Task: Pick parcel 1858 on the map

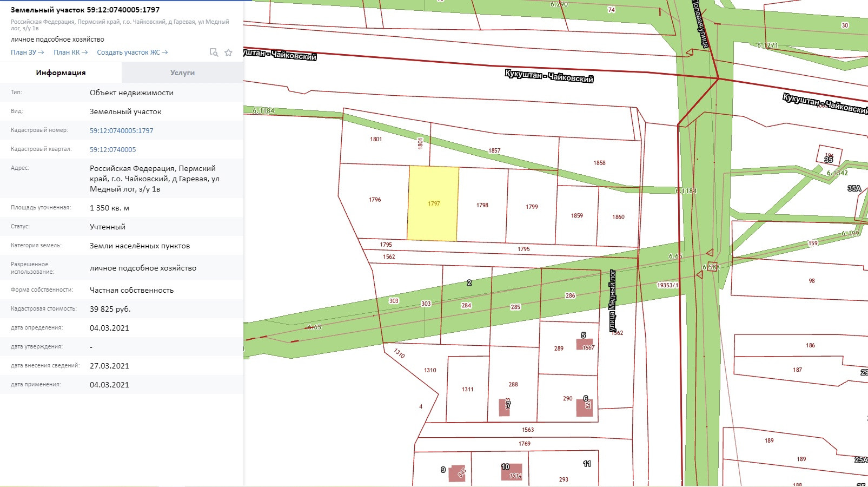Action: click(x=599, y=163)
